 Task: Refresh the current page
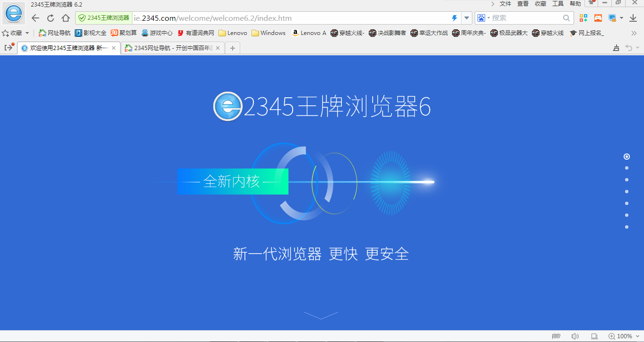[51, 17]
